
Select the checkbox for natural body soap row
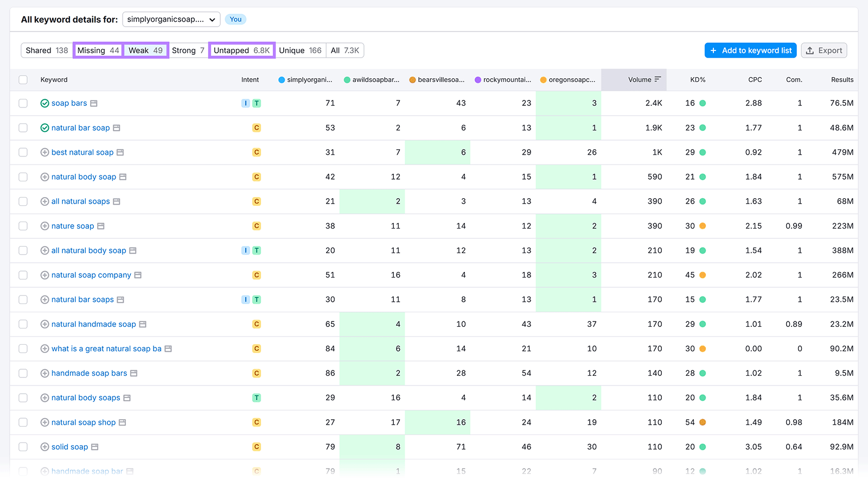(23, 177)
